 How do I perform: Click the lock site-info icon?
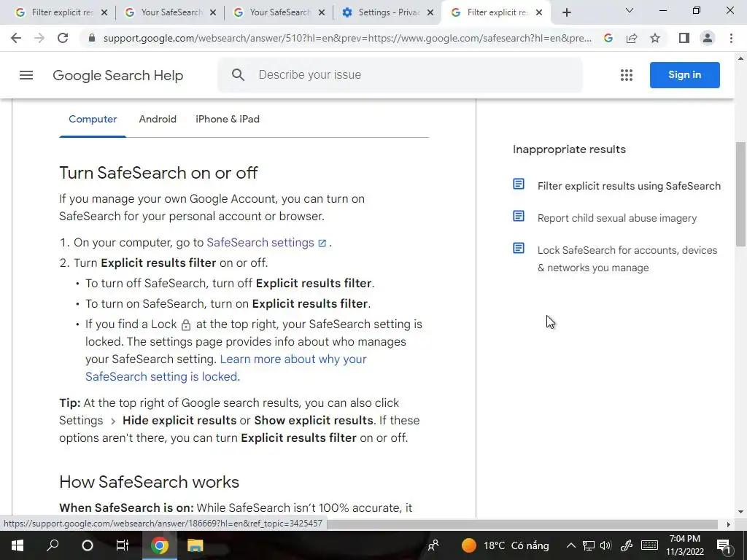click(x=92, y=38)
